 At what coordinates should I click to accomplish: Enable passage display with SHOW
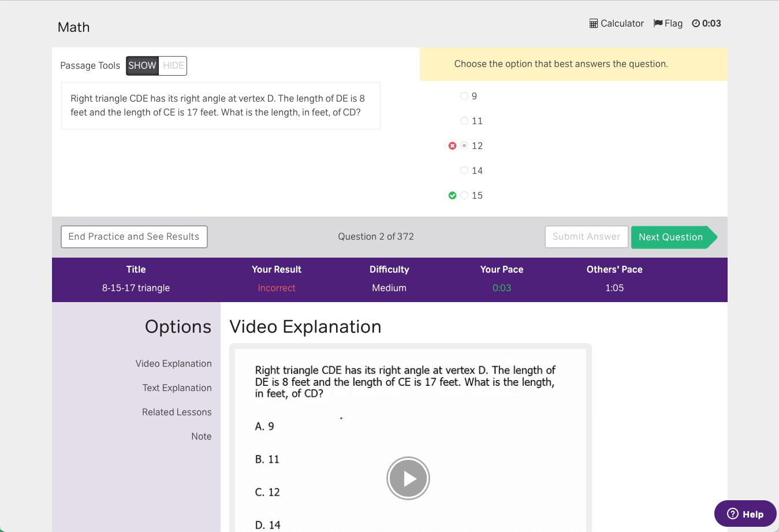click(x=142, y=66)
